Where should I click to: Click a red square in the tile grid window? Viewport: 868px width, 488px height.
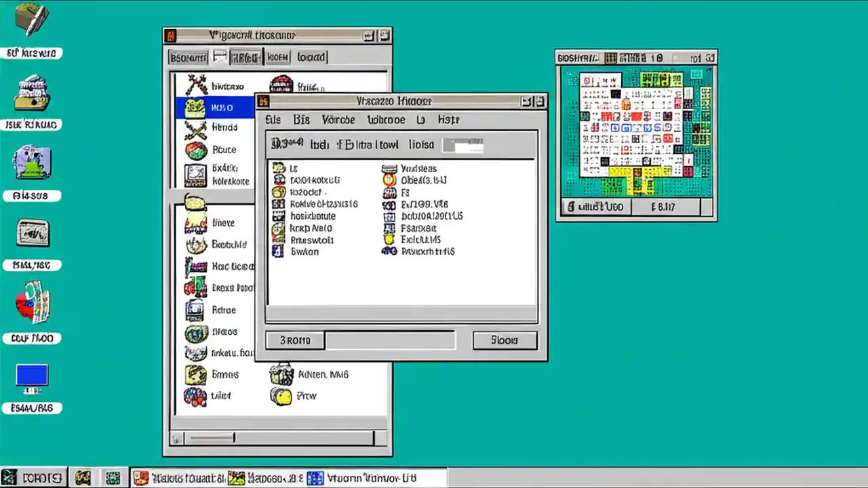tap(638, 117)
